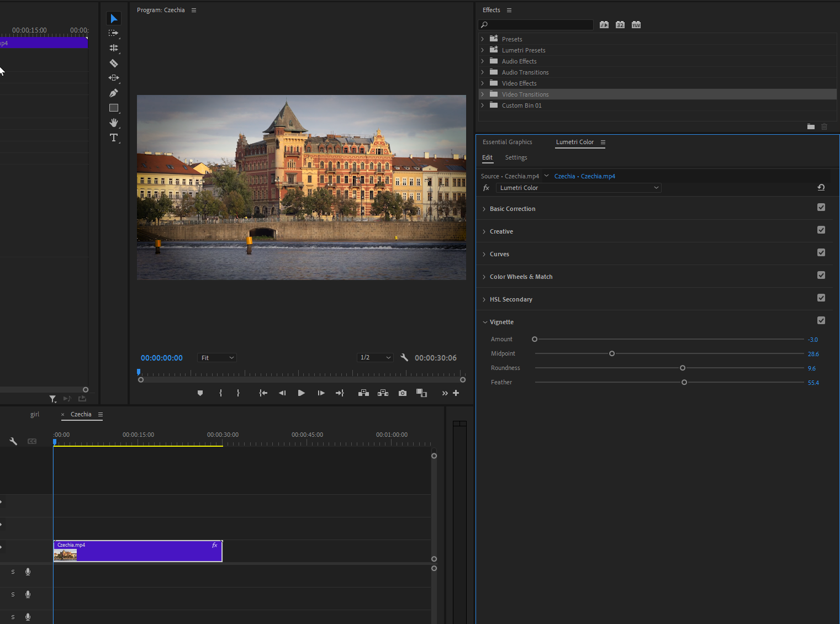Open the girl sequence tab

tap(35, 415)
